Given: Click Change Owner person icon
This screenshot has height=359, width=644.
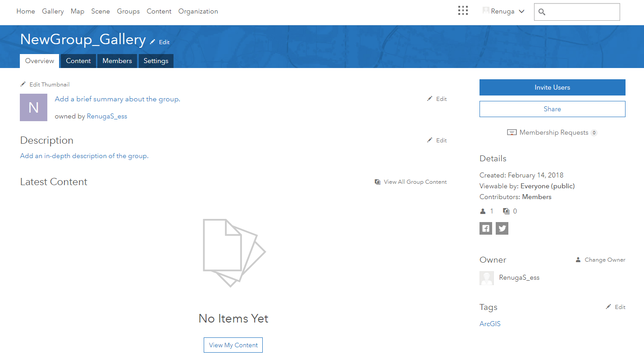Looking at the screenshot, I should [578, 259].
